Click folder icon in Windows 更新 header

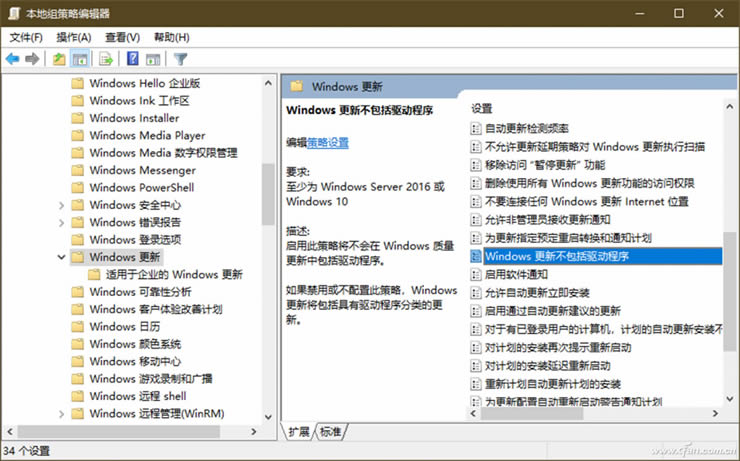(x=296, y=86)
